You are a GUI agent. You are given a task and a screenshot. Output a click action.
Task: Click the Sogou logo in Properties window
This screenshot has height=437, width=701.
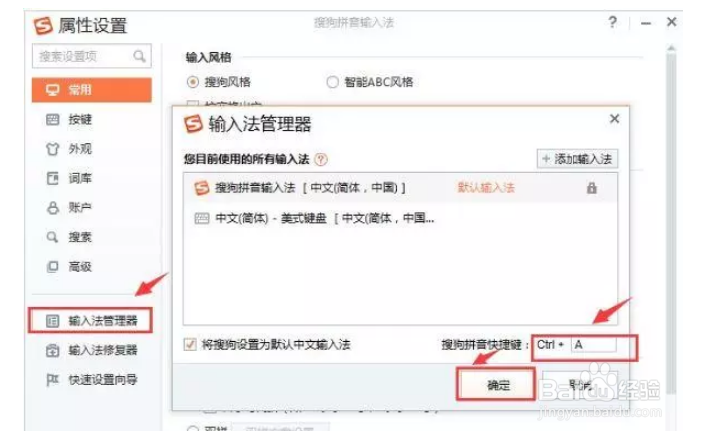click(x=43, y=25)
